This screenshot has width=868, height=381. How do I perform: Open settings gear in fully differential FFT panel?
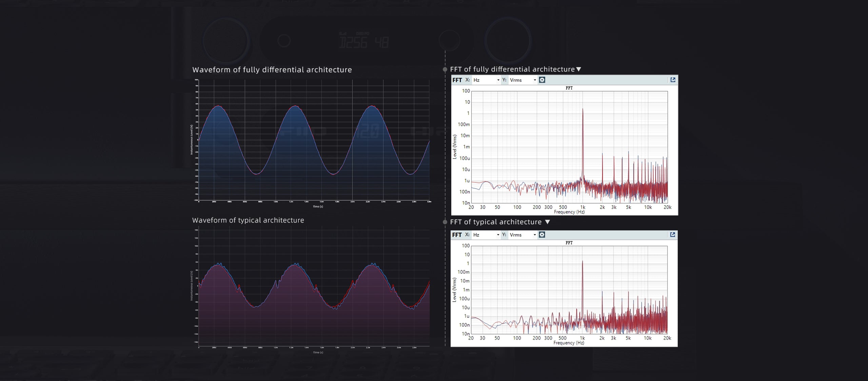[x=542, y=80]
